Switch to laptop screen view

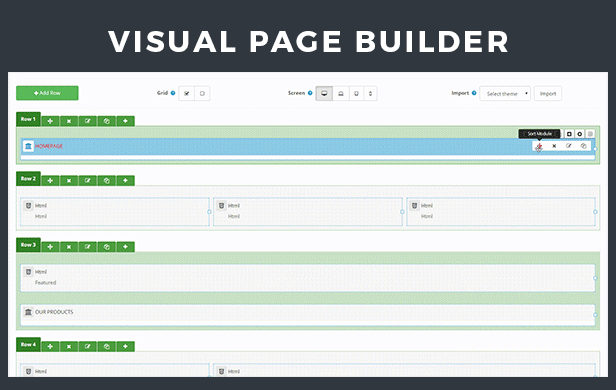click(x=341, y=93)
